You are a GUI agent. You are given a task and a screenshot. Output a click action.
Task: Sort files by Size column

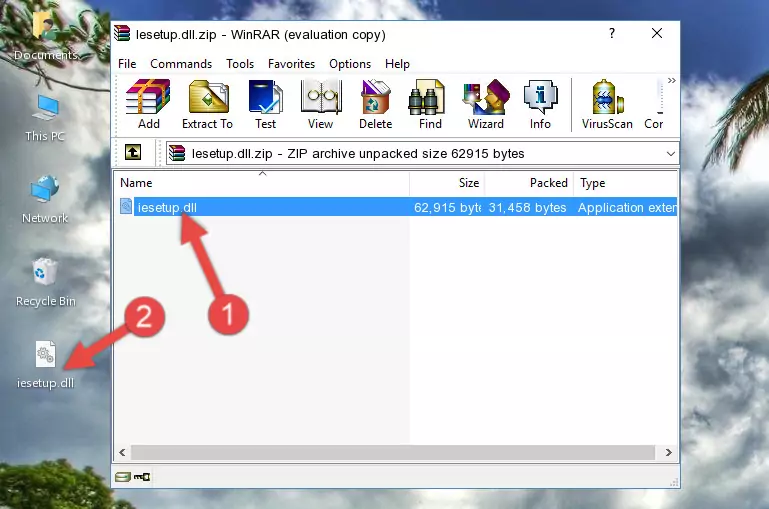pyautogui.click(x=447, y=183)
